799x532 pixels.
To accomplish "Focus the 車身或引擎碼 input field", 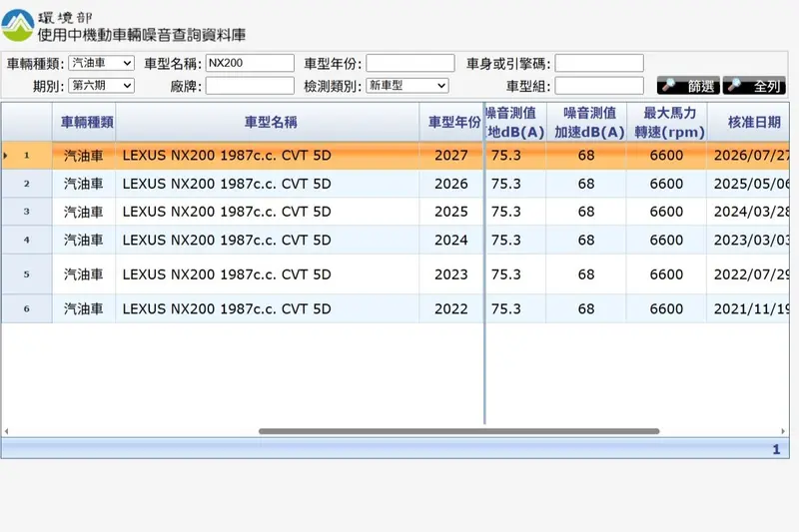I will coord(599,63).
